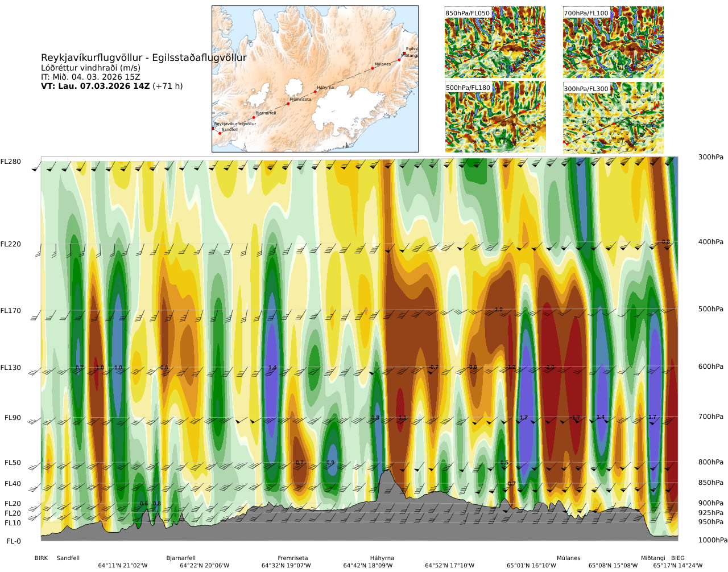Click the coordinate 65°17'N 14°24'W
The height and width of the screenshot is (572, 728).
pos(678,566)
